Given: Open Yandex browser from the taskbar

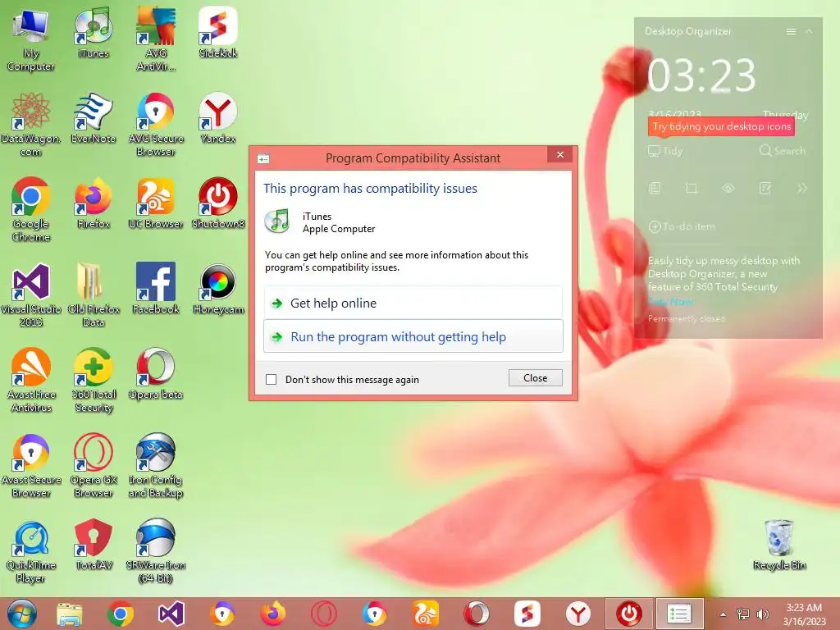Looking at the screenshot, I should coord(578,614).
